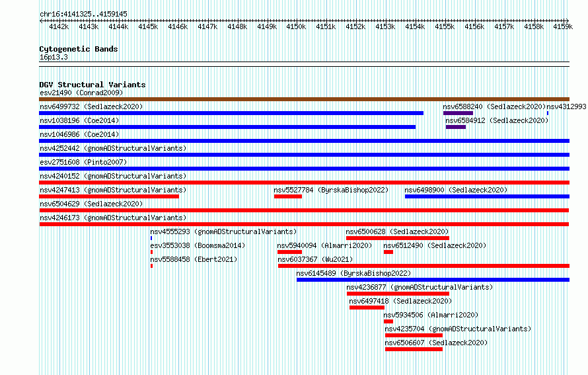This screenshot has width=588, height=375.
Task: Click the red bar under nsv4247413
Action: (x=109, y=196)
